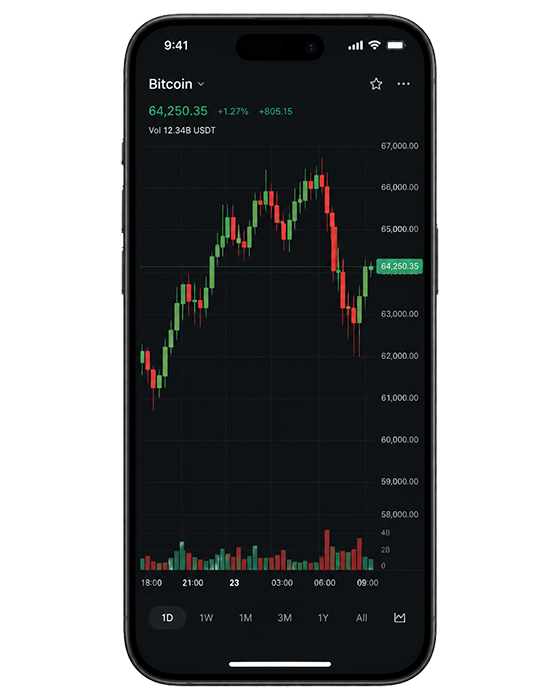This screenshot has width=560, height=700.
Task: Tap the green 64,250.35 price tag
Action: [x=399, y=267]
